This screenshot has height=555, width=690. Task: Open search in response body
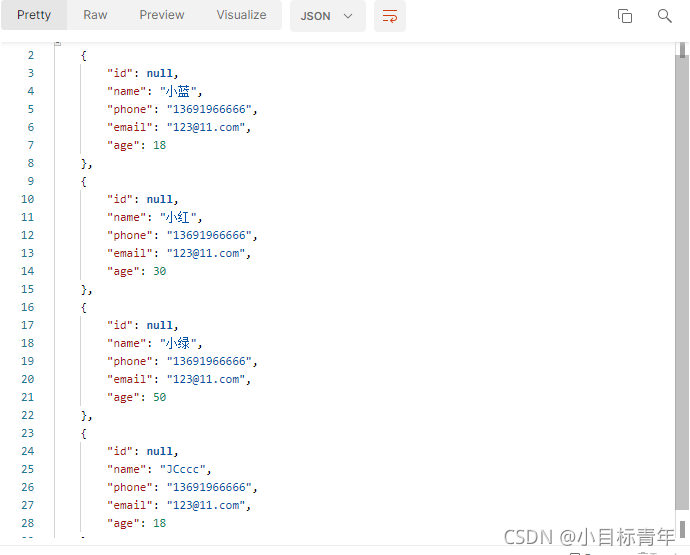tap(664, 16)
